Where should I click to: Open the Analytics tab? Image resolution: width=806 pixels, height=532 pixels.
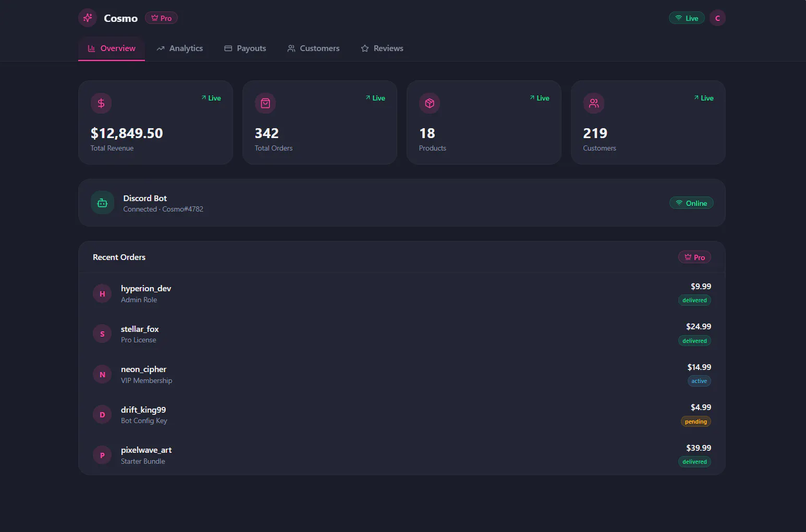click(180, 48)
